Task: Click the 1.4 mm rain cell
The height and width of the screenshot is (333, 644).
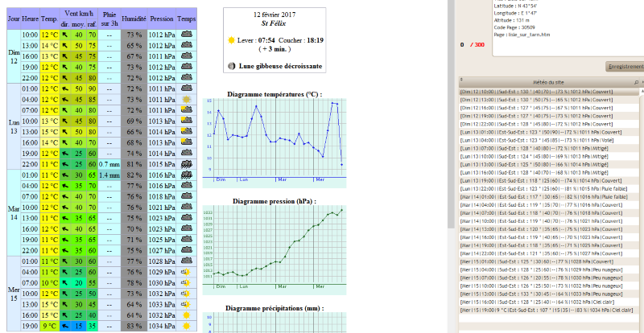Action: 109,175
